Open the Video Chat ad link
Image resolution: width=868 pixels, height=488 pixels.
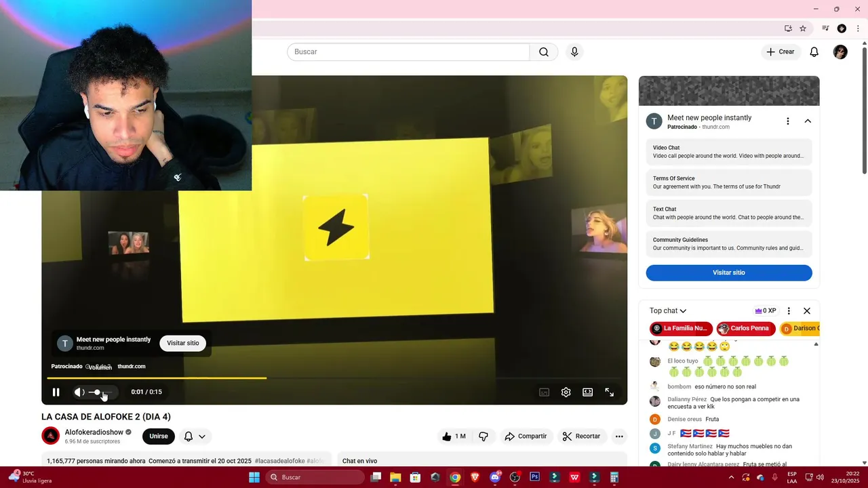[729, 152]
